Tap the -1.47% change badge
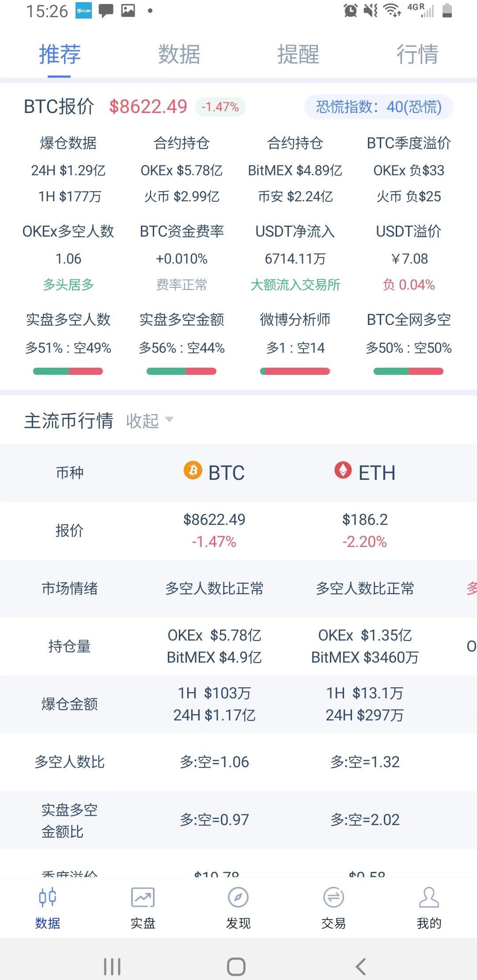The image size is (477, 980). pos(220,107)
